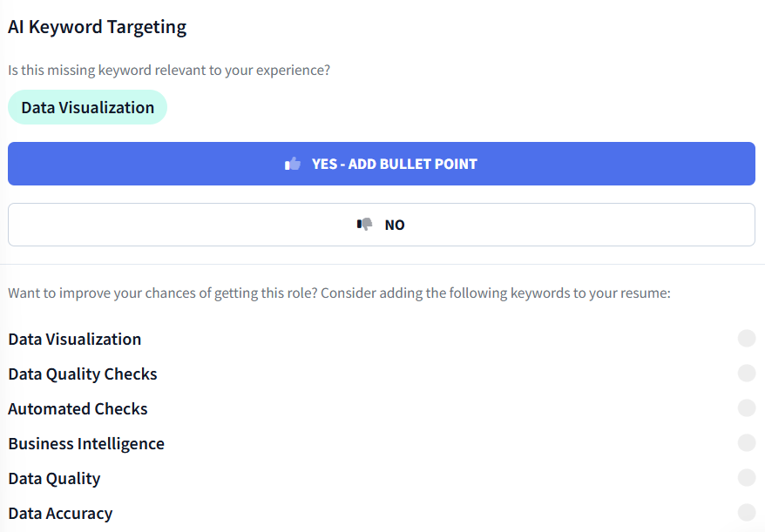Click the thumbs-up icon on the YES button
Viewport: 765px width, 532px height.
(x=292, y=163)
